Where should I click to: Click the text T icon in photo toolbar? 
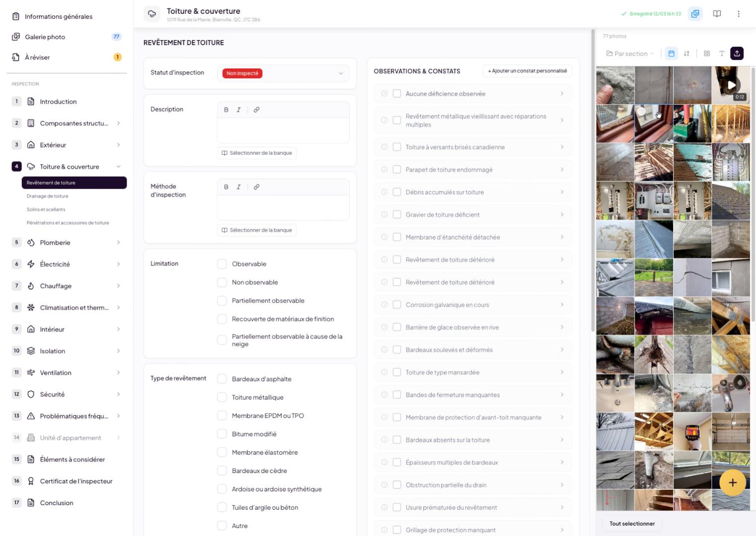(722, 54)
